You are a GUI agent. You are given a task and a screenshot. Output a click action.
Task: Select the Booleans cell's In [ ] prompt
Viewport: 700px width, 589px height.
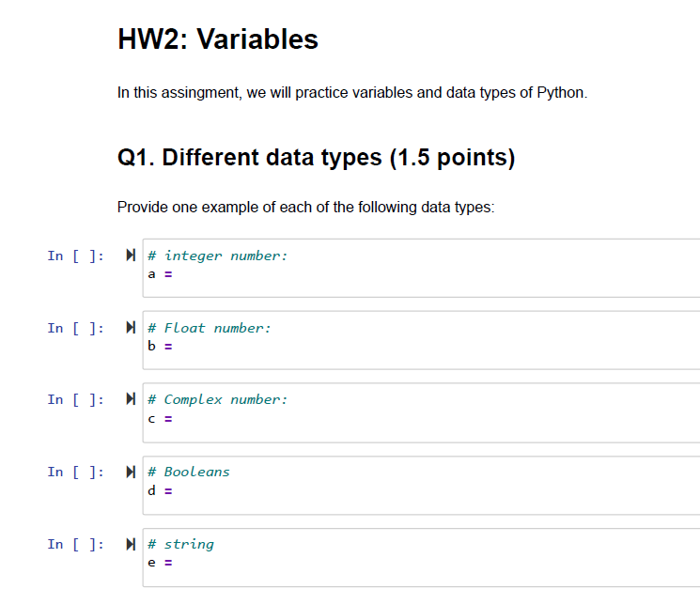click(75, 472)
